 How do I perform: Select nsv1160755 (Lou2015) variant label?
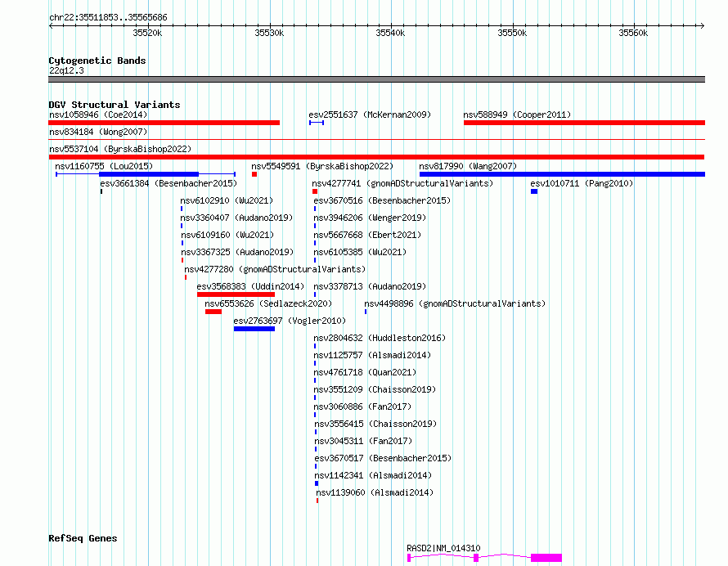point(104,166)
